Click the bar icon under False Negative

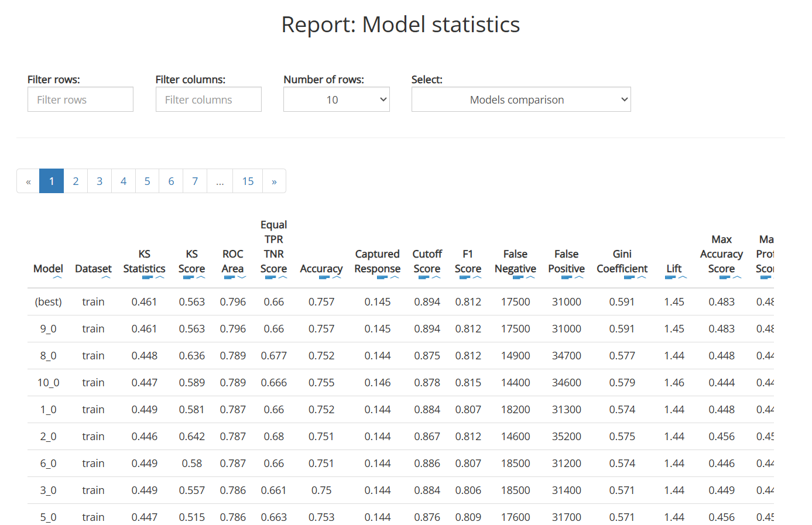[x=518, y=277]
